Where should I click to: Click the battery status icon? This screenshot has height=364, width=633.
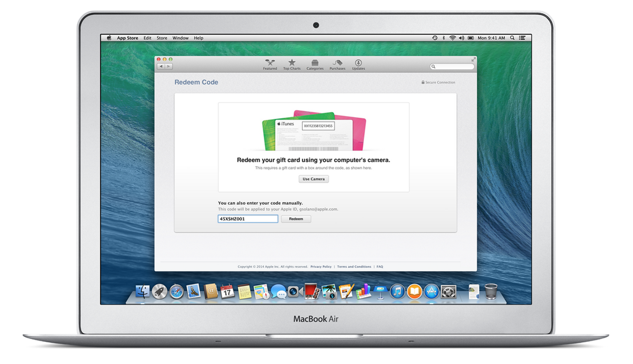471,38
